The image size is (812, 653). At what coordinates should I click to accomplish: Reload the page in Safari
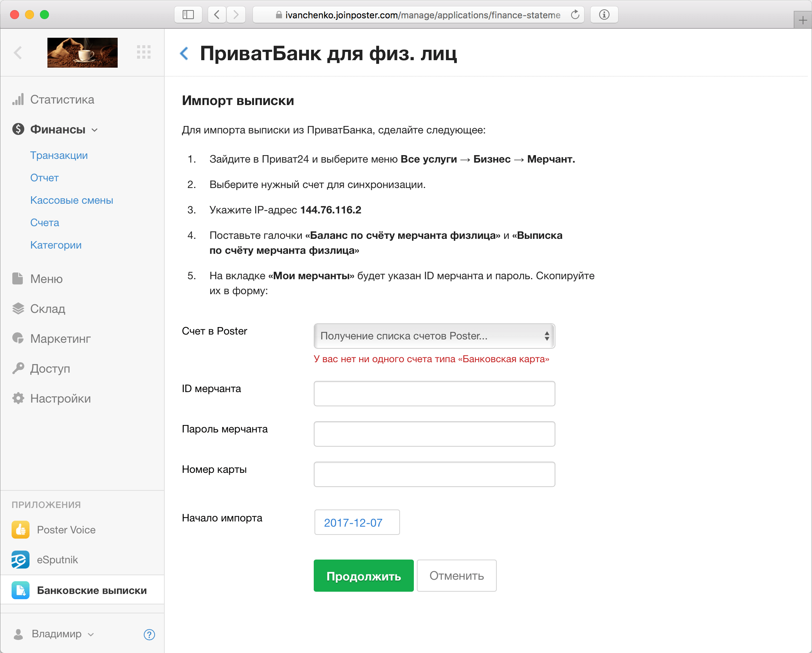coord(575,15)
